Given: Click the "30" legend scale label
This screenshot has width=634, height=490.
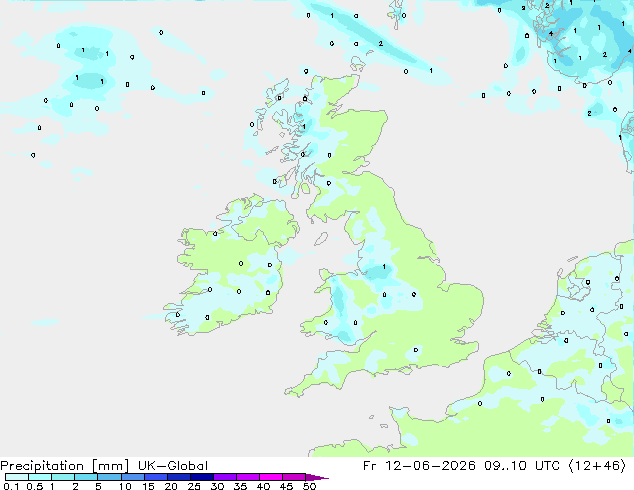Looking at the screenshot, I should tap(217, 486).
